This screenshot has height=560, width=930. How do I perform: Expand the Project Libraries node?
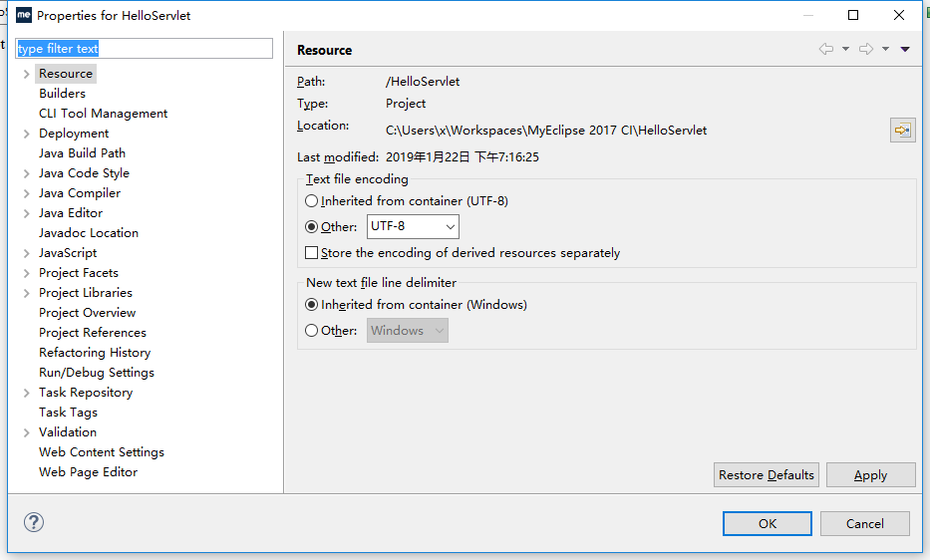tap(26, 293)
